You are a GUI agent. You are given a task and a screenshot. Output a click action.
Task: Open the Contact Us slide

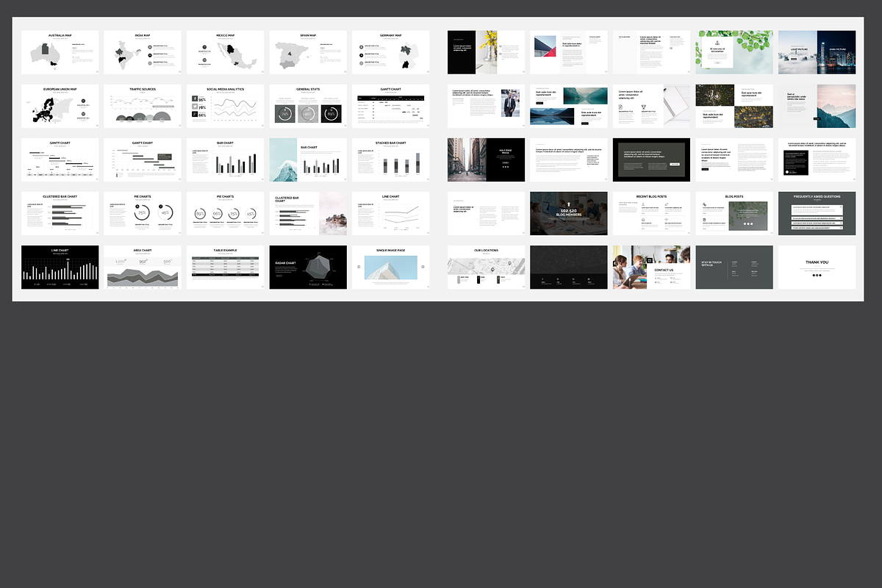(x=652, y=267)
